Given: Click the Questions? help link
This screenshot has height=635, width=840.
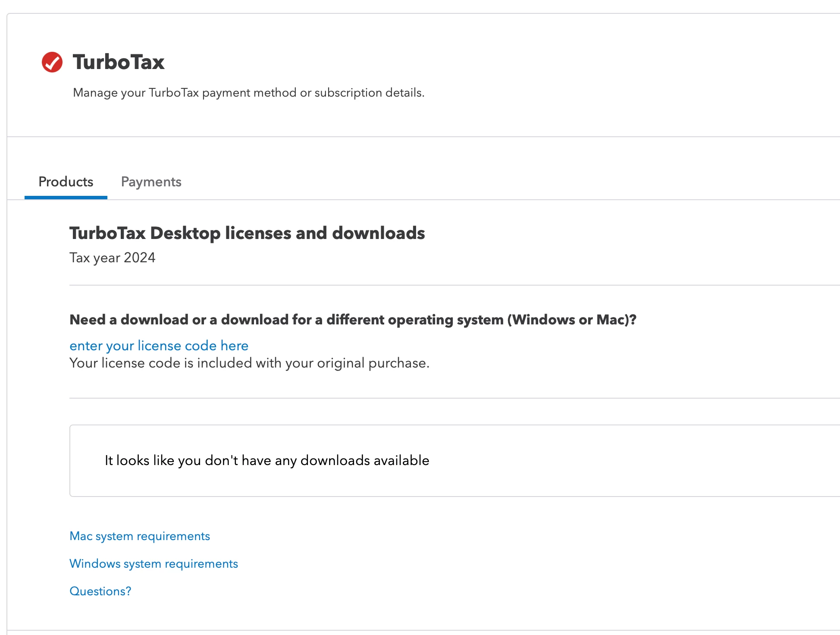Looking at the screenshot, I should point(100,591).
